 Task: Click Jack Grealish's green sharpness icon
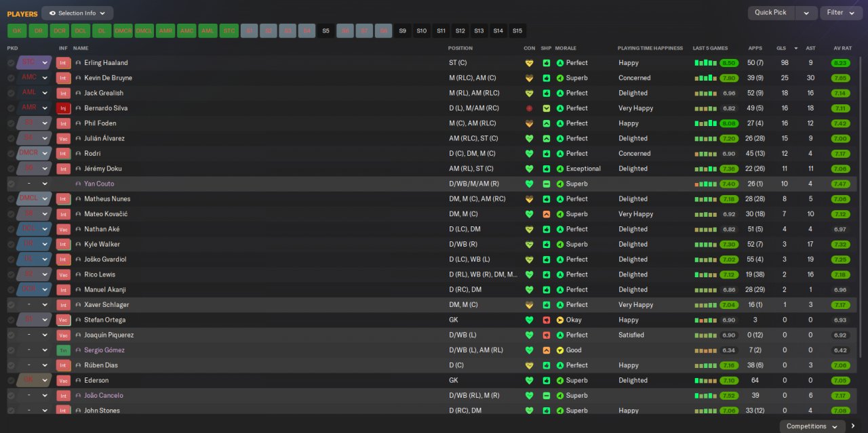(547, 93)
